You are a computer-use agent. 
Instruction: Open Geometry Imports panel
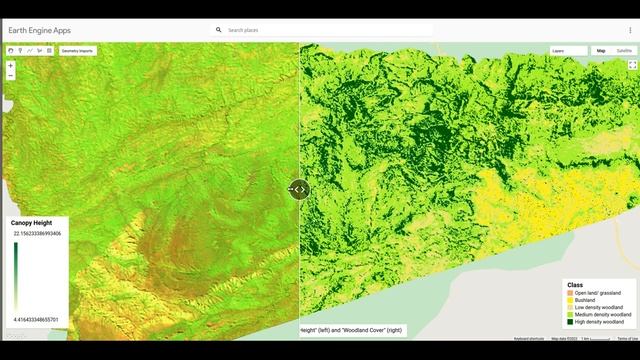click(78, 51)
